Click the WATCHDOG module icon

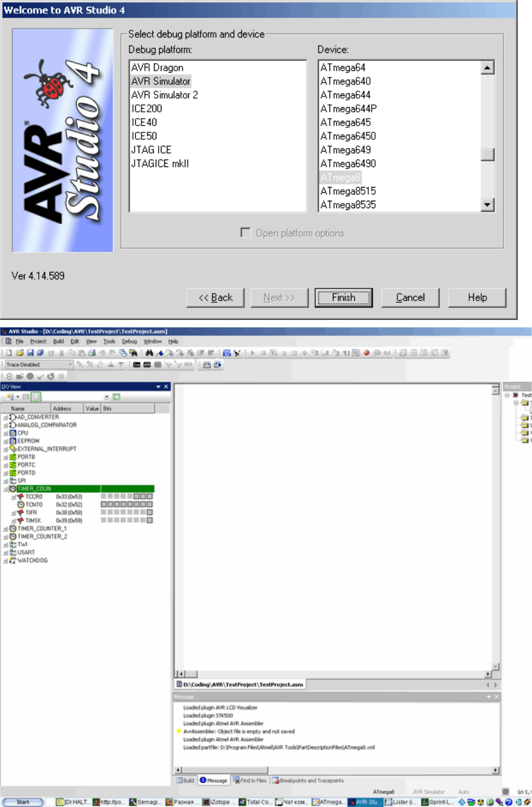tap(13, 561)
